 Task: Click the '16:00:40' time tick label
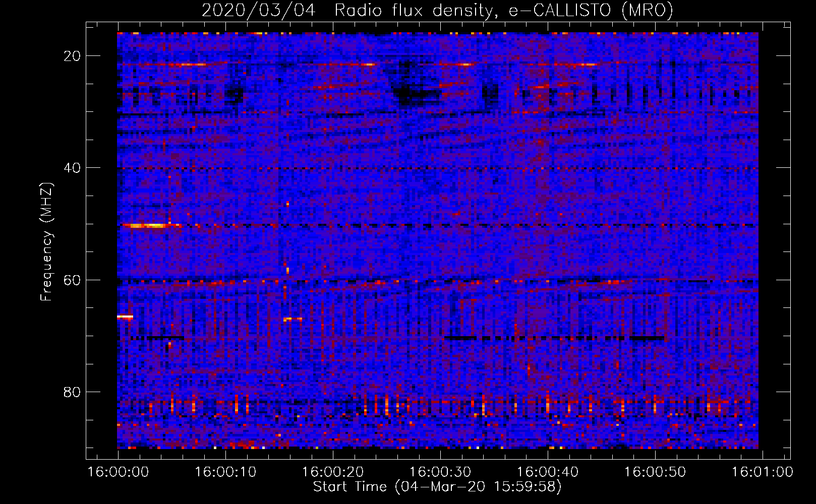548,472
